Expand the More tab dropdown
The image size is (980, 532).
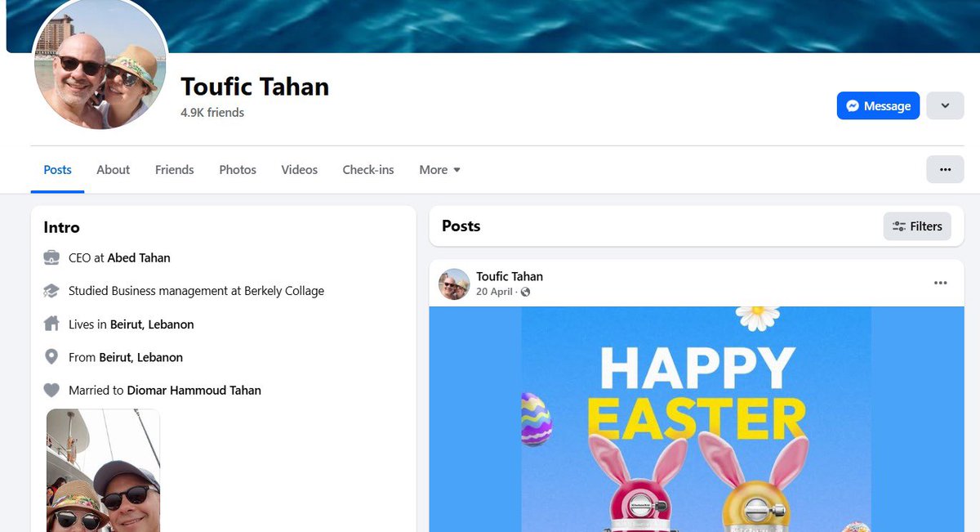pyautogui.click(x=440, y=170)
